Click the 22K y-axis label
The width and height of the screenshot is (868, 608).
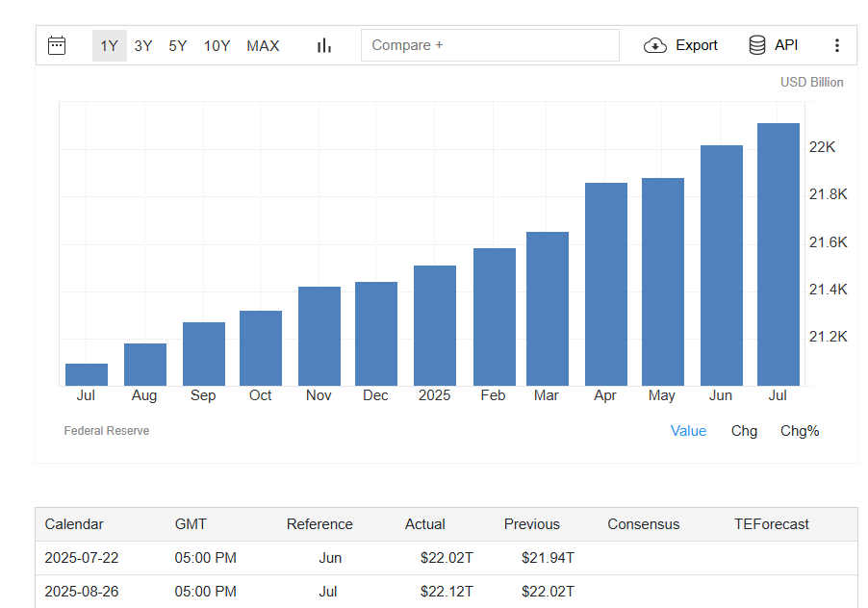tap(822, 147)
